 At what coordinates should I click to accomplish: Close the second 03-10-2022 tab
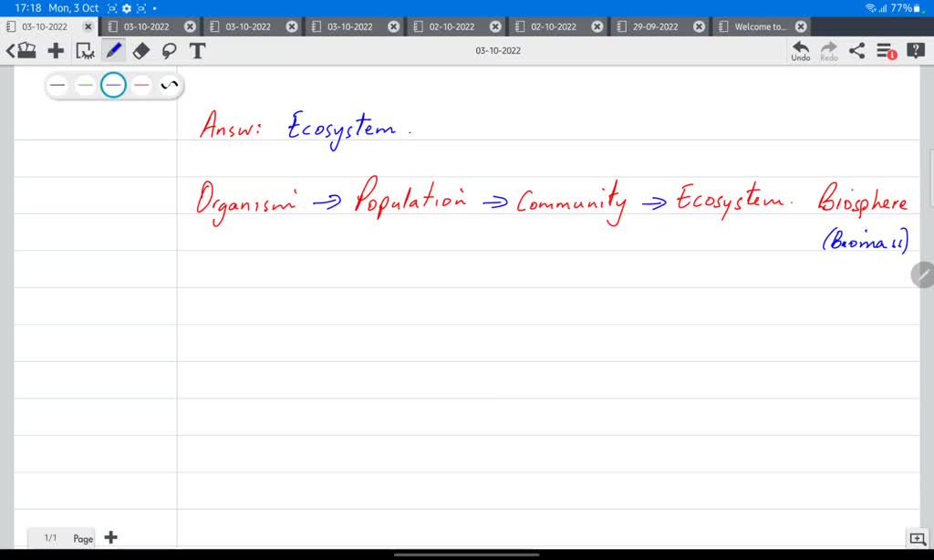point(190,26)
